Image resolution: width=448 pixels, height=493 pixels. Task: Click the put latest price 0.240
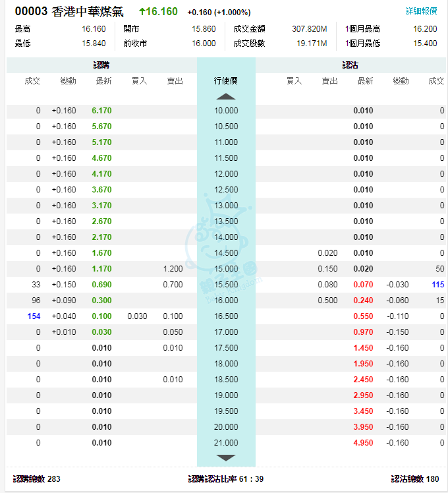364,301
